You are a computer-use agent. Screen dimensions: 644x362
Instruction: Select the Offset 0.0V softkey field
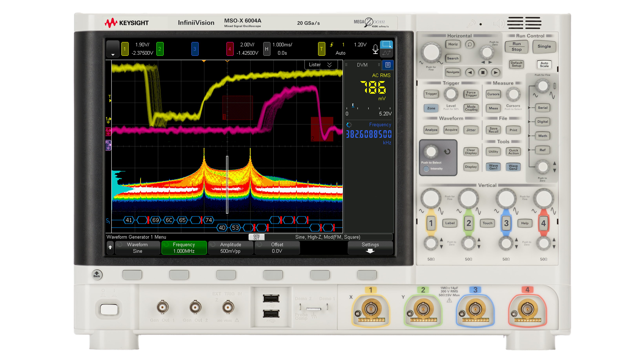(277, 247)
